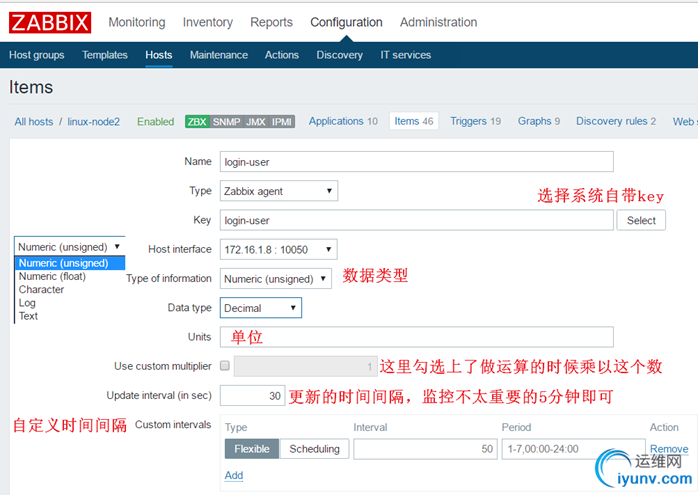The height and width of the screenshot is (495, 698).
Task: Click the SNMP availability badge
Action: click(226, 122)
